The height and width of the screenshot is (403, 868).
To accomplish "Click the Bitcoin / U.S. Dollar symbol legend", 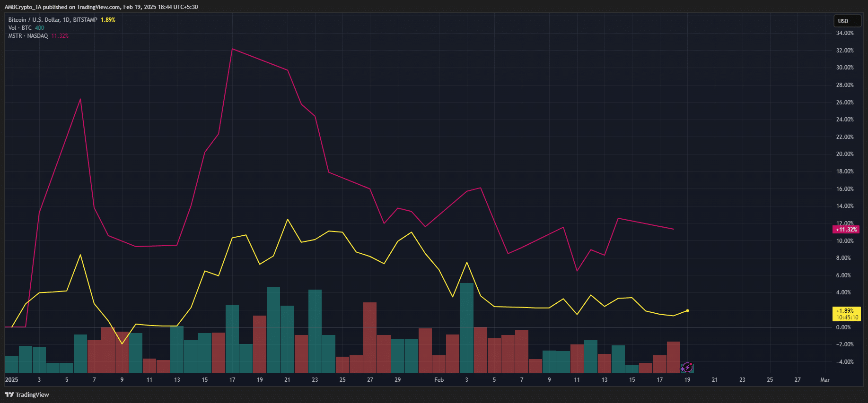I will point(53,20).
